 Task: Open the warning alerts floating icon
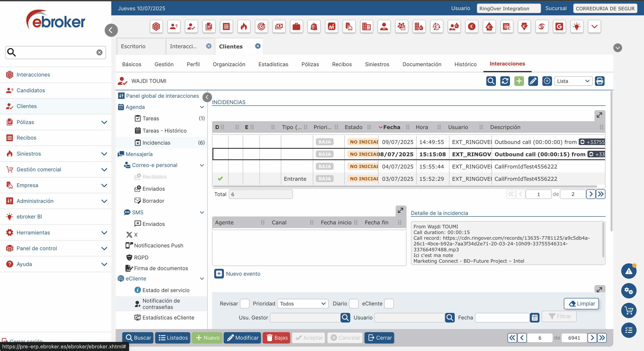click(x=629, y=271)
